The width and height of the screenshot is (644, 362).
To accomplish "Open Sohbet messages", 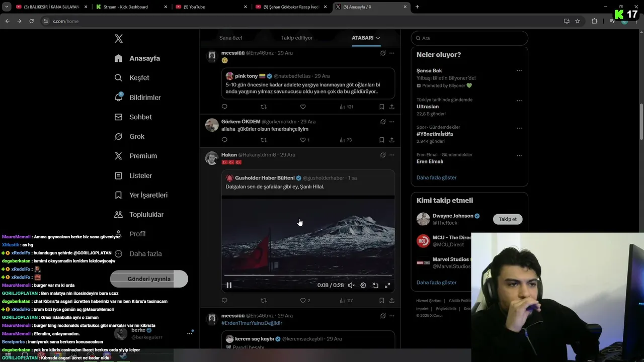I will 133,117.
